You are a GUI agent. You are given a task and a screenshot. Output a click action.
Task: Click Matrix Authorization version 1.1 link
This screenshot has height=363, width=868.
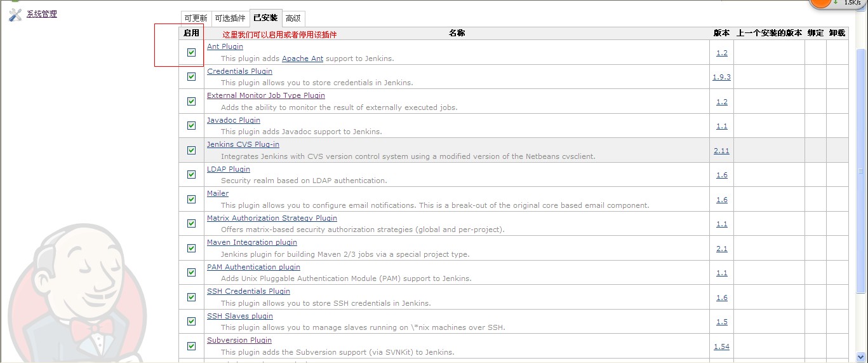[x=722, y=224]
